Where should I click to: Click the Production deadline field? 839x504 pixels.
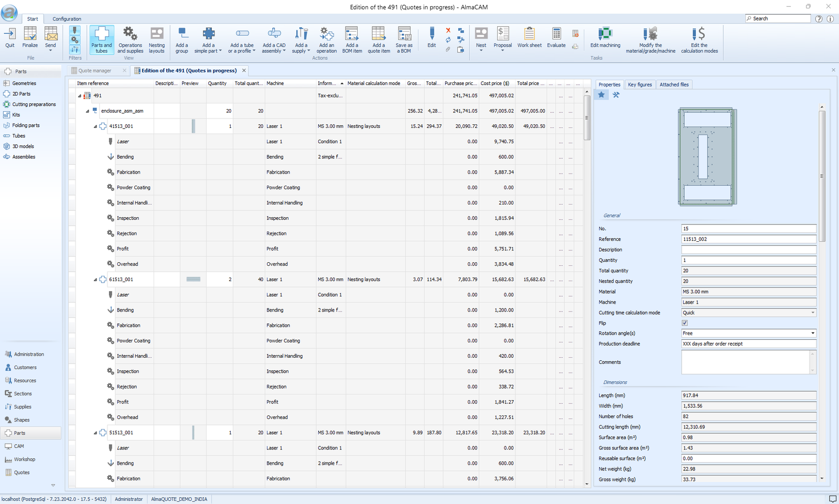coord(749,344)
